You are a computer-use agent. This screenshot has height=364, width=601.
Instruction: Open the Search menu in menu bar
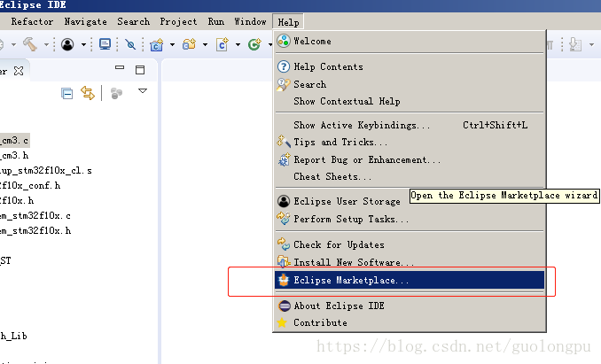click(133, 21)
